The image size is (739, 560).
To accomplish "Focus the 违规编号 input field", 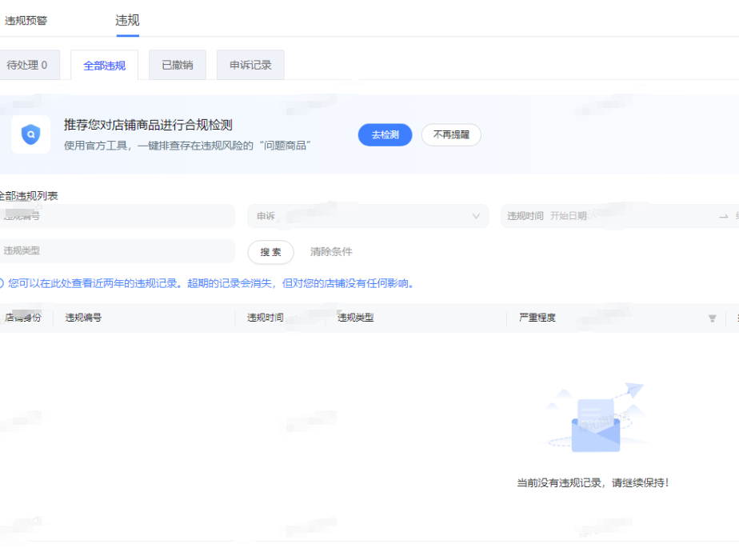I will tap(116, 216).
